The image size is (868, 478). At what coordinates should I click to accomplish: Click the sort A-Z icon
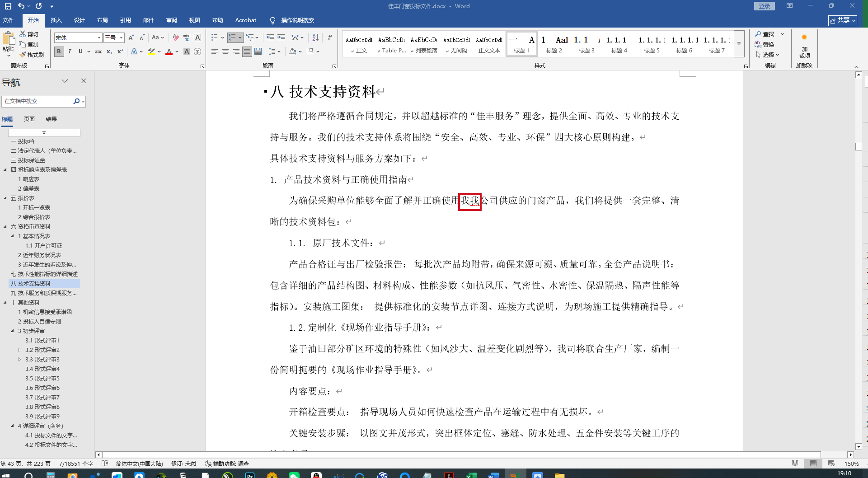[315, 38]
